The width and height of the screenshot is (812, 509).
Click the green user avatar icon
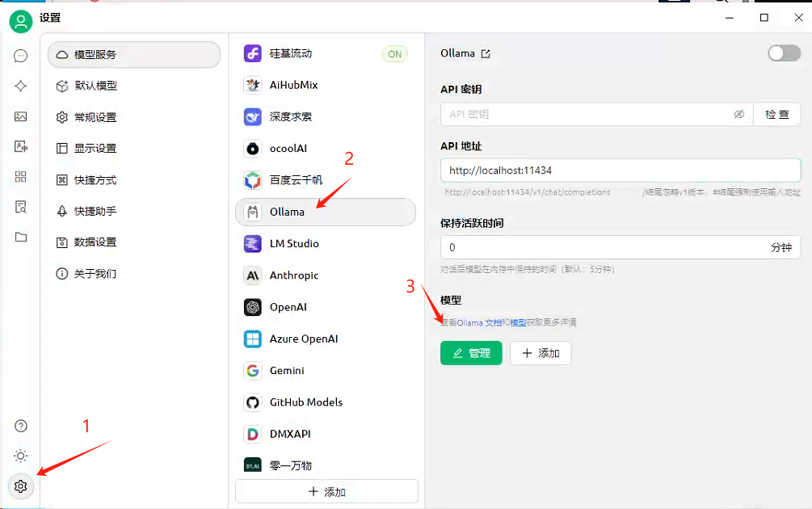(x=21, y=21)
